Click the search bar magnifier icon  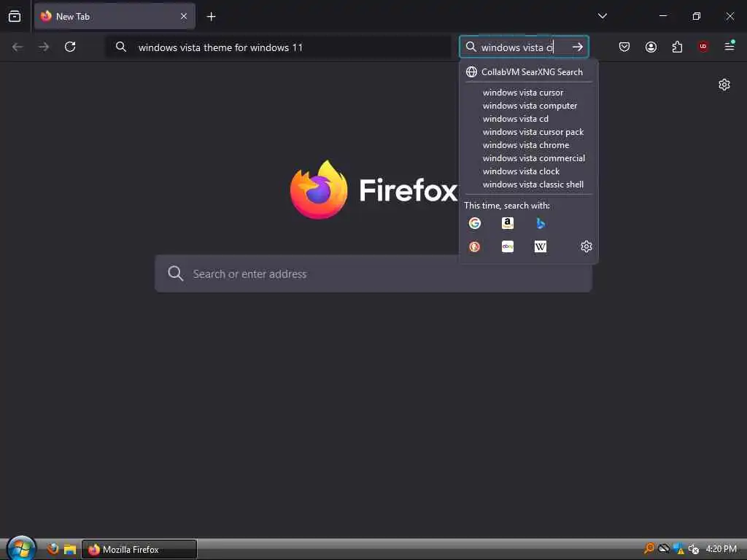pos(471,47)
